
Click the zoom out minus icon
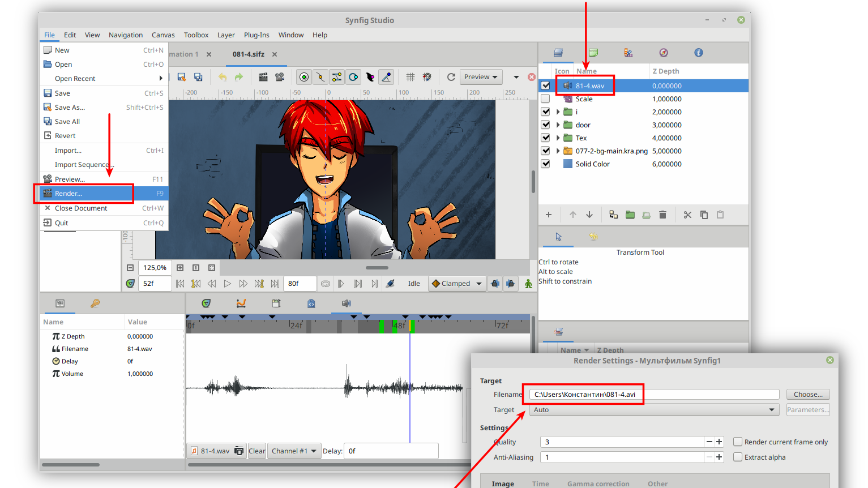tap(130, 268)
